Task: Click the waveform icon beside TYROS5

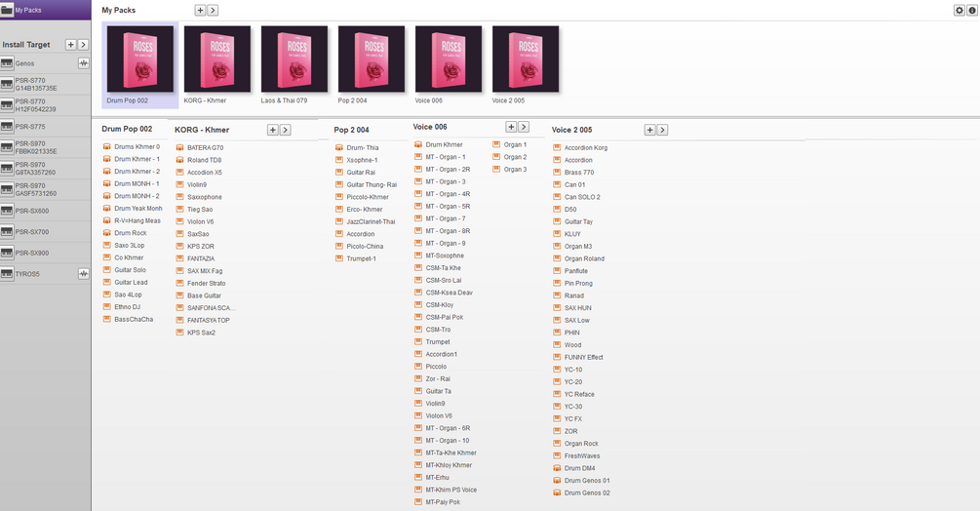Action: (83, 274)
